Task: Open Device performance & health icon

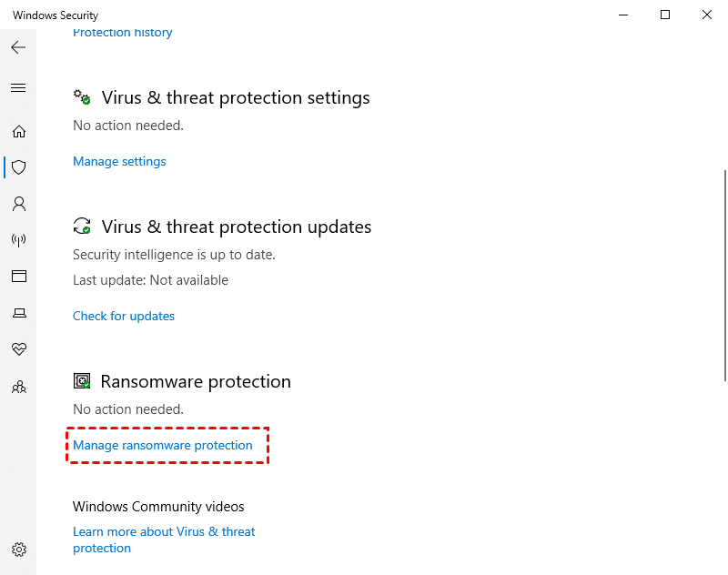Action: (x=18, y=349)
